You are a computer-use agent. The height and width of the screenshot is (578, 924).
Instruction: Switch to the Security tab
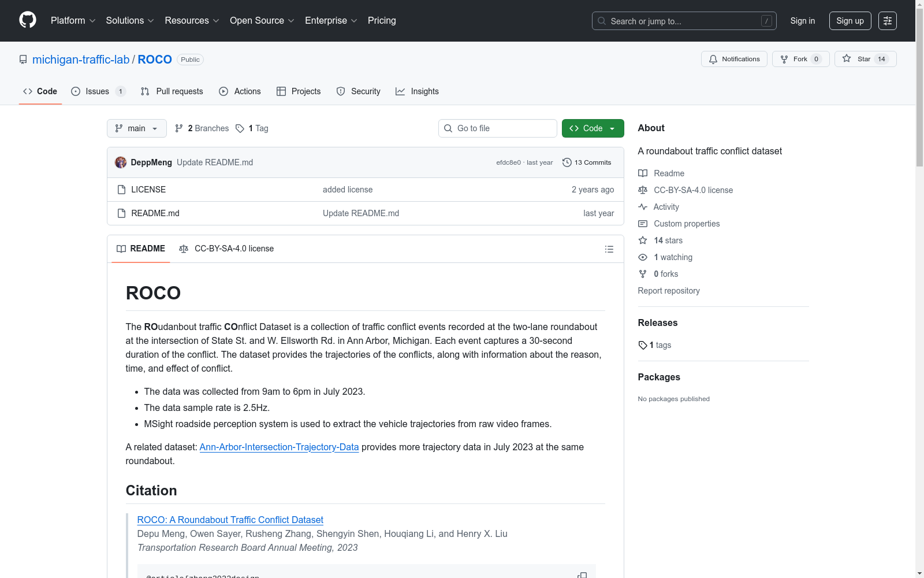(x=359, y=91)
